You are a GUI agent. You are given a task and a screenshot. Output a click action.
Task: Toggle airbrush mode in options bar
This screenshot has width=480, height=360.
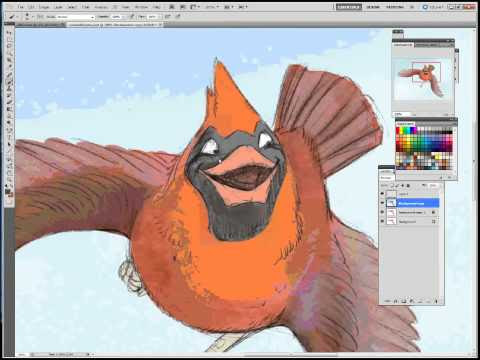click(167, 16)
